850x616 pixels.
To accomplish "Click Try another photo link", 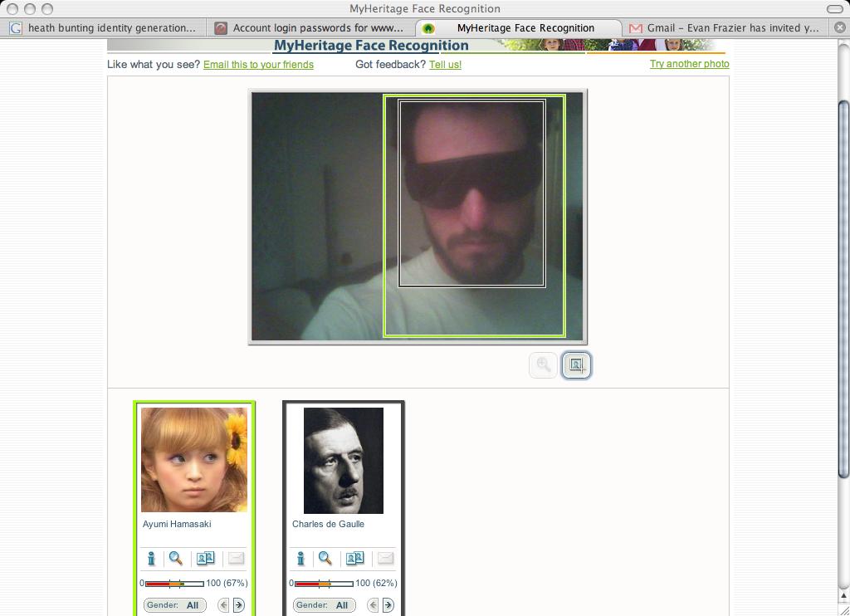I will [690, 64].
